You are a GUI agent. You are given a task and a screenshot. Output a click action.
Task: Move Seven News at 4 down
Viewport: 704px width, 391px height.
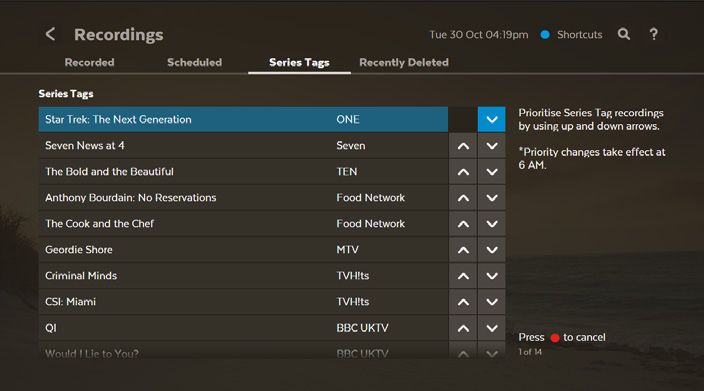pos(492,145)
